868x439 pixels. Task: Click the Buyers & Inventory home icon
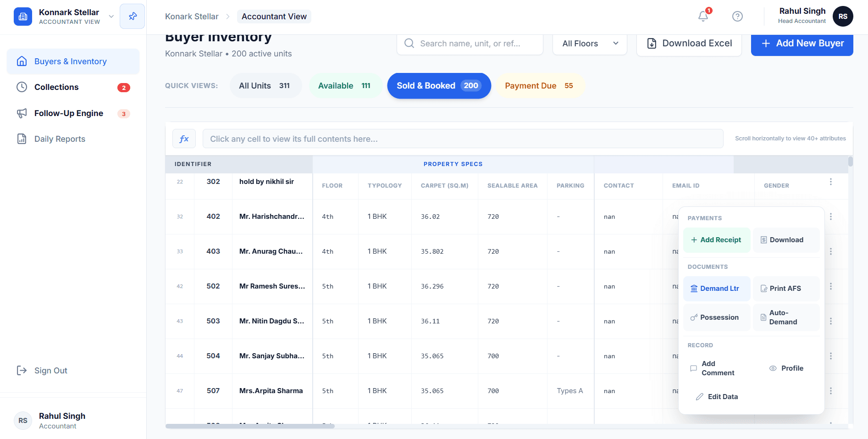coord(22,61)
